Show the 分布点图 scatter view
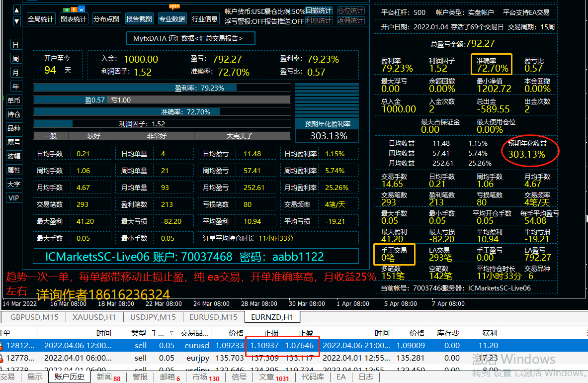This screenshot has width=588, height=383. tap(106, 19)
